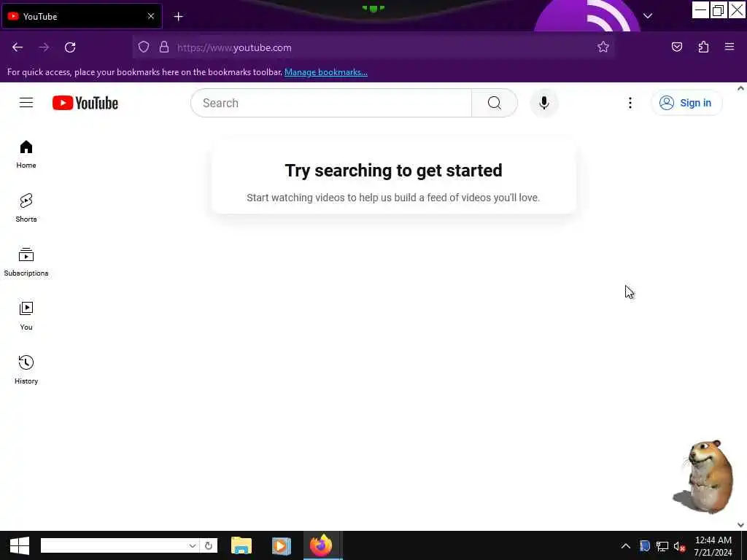The width and height of the screenshot is (747, 560).
Task: Expand the list all tabs chevron
Action: pyautogui.click(x=648, y=16)
